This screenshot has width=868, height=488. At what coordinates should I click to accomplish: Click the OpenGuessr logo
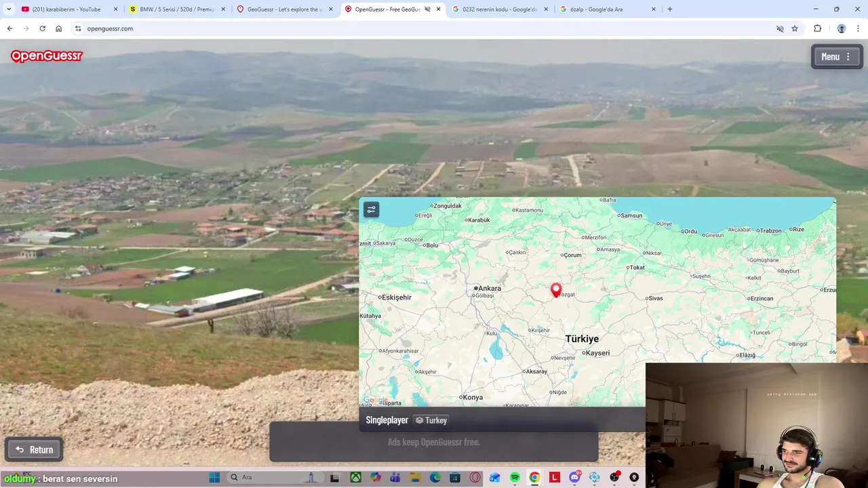point(46,56)
